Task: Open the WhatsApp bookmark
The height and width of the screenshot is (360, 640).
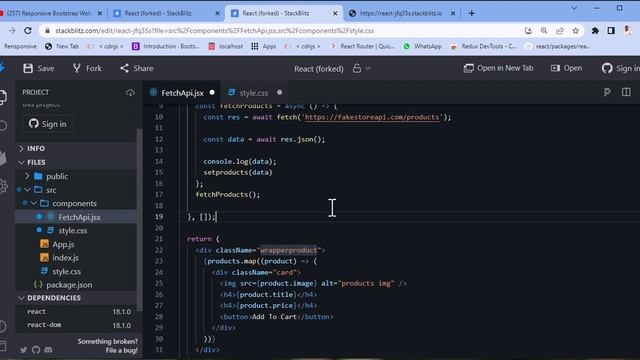Action: [422, 46]
